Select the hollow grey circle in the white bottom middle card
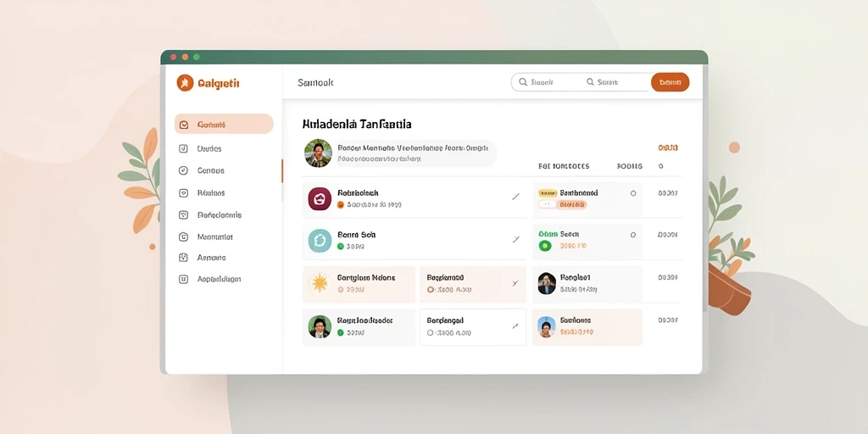Viewport: 868px width, 434px height. click(x=431, y=333)
